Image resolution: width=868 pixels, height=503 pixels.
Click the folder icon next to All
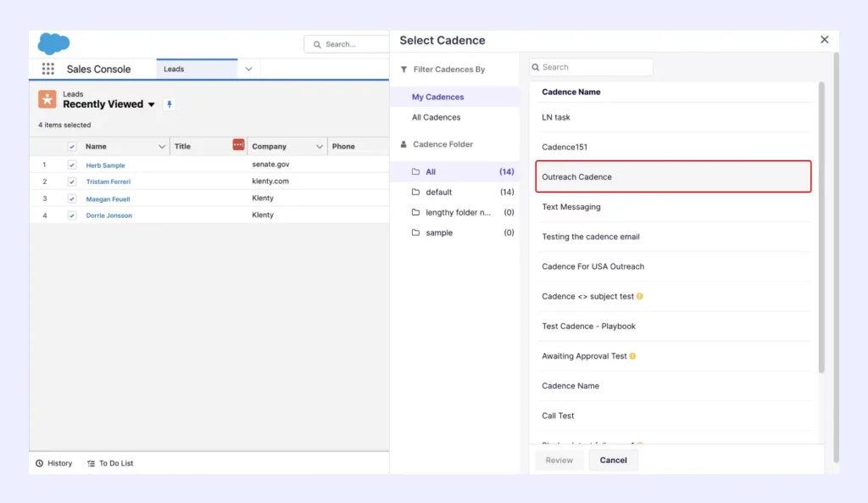click(415, 171)
